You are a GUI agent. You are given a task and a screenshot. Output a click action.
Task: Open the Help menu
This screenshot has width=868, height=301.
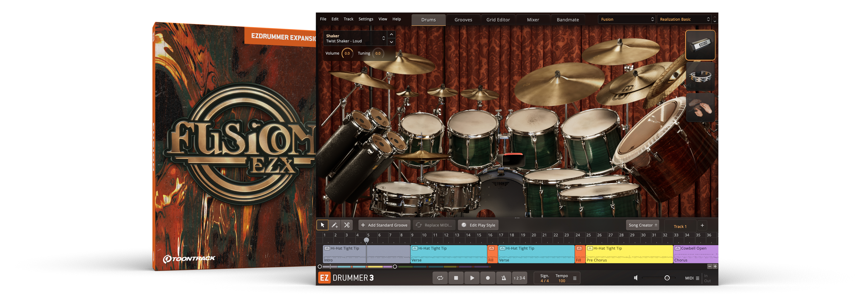pos(397,19)
